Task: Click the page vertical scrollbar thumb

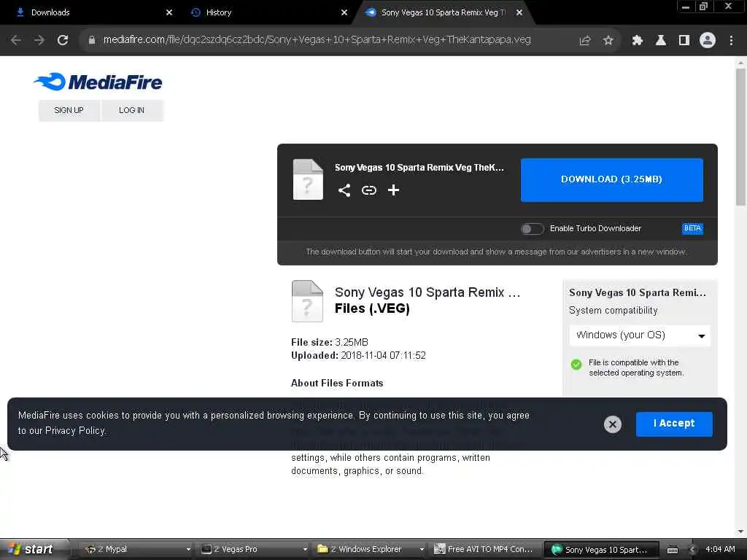Action: pos(740,136)
